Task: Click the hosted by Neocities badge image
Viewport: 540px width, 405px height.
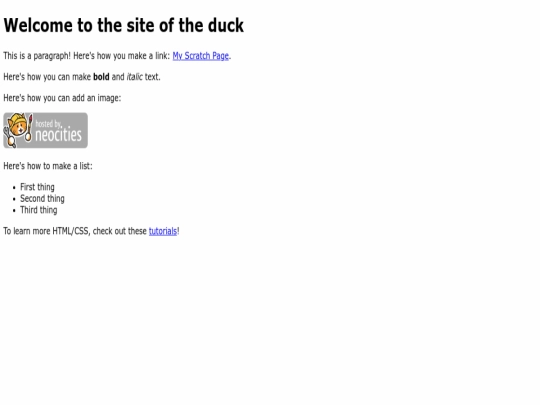Action: click(x=45, y=131)
